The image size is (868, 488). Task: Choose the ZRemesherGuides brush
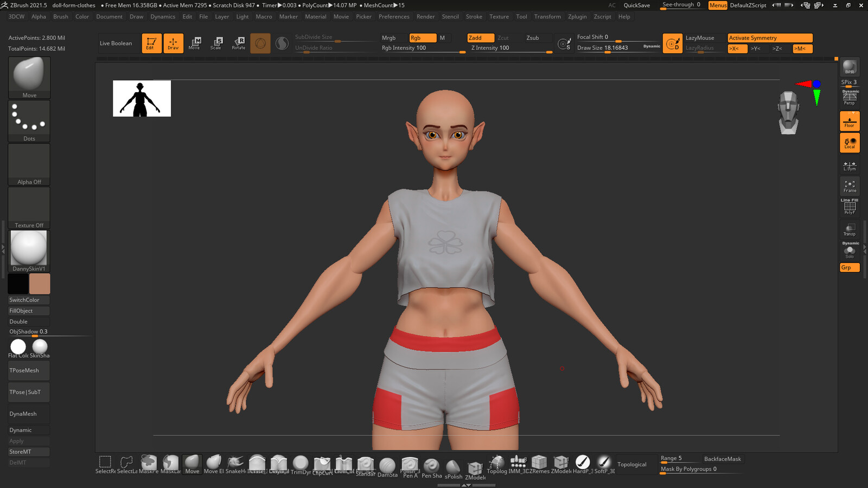coord(539,465)
